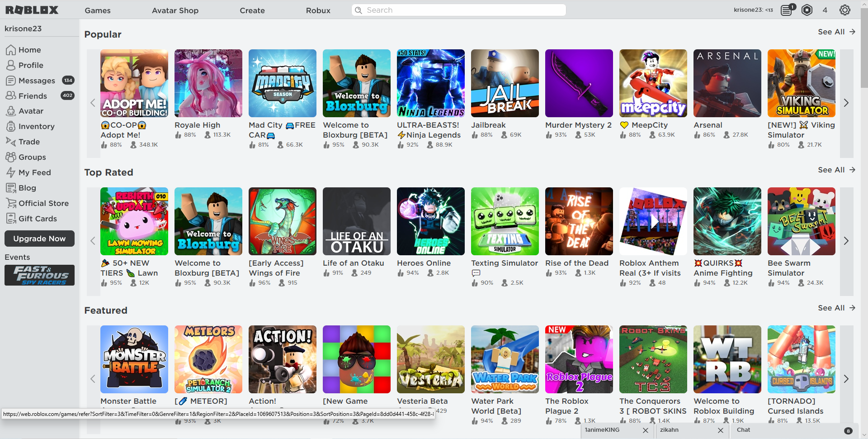Viewport: 868px width, 439px height.
Task: Click the krisone23 username in the sidebar
Action: click(23, 29)
